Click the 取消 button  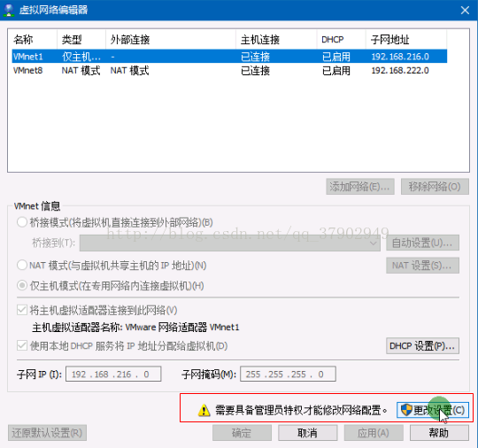307,433
